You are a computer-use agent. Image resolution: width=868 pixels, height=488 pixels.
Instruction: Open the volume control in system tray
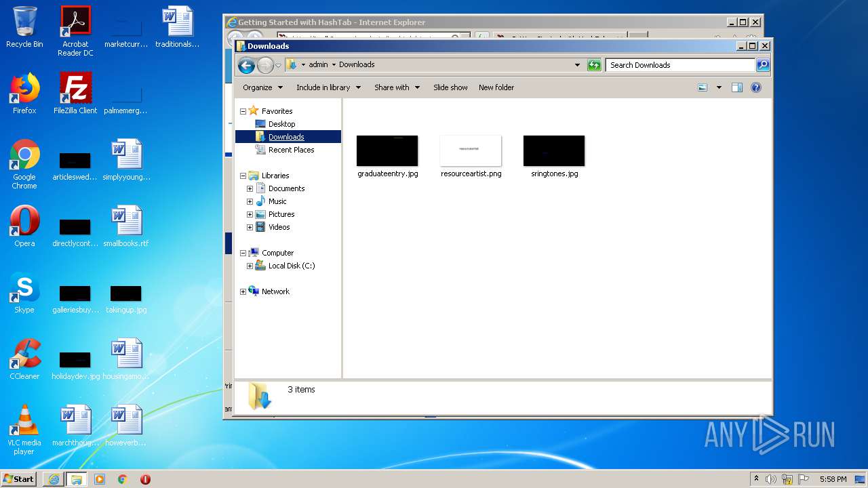(x=771, y=479)
